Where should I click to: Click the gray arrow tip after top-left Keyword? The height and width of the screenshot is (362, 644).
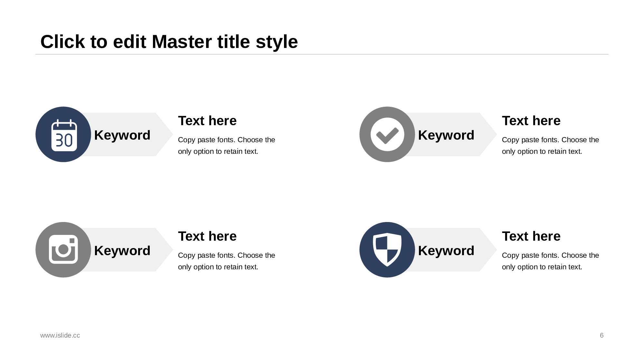coord(165,135)
